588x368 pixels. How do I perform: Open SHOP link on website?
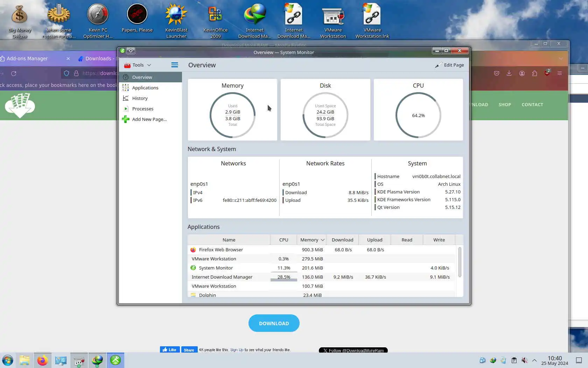pyautogui.click(x=505, y=104)
